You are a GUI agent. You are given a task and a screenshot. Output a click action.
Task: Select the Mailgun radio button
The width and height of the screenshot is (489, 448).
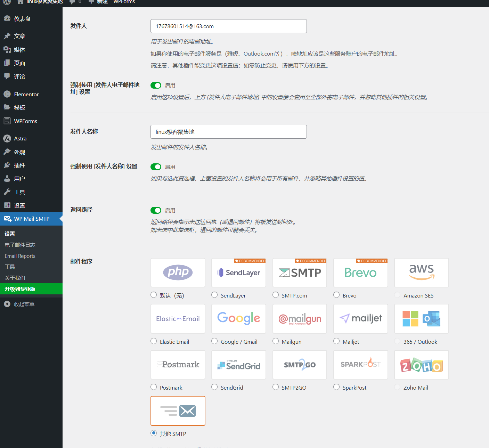click(276, 341)
